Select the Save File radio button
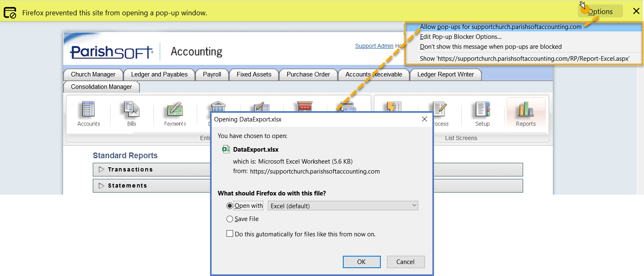The width and height of the screenshot is (644, 276). pyautogui.click(x=230, y=219)
